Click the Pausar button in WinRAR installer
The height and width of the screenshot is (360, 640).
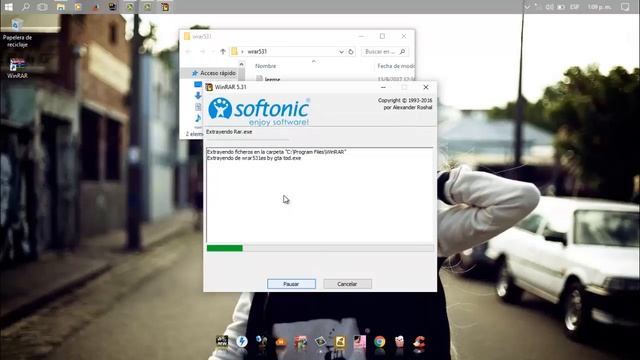[x=291, y=284]
